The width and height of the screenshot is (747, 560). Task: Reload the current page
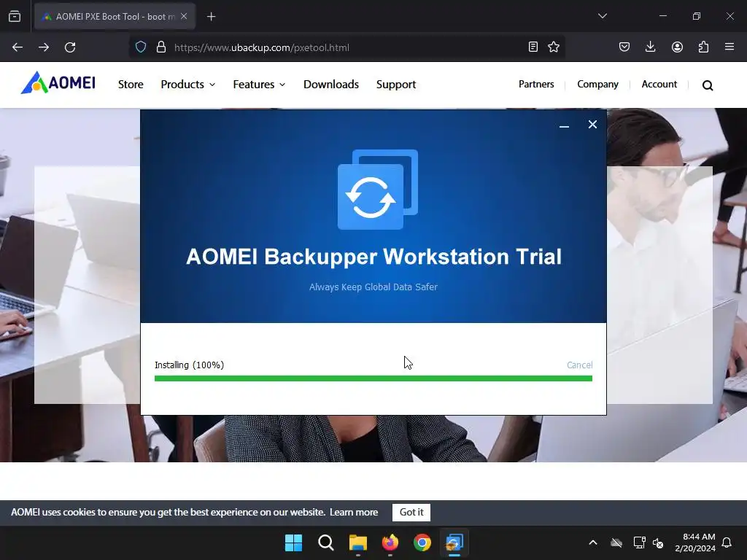70,47
